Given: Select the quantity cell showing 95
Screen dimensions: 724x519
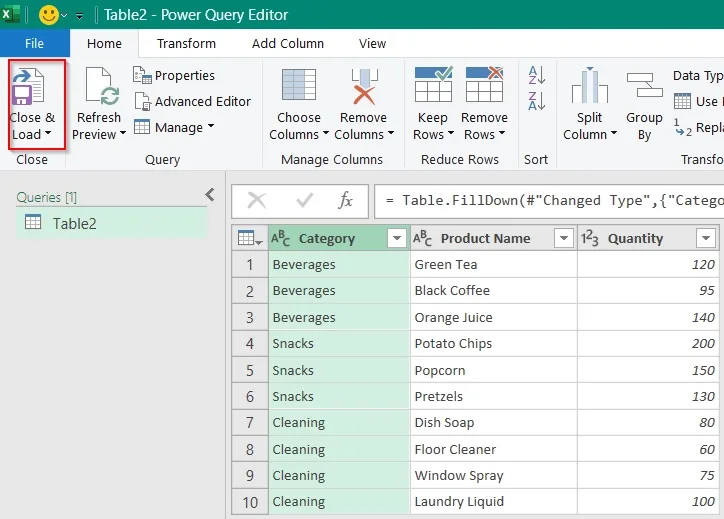Looking at the screenshot, I should [x=648, y=290].
